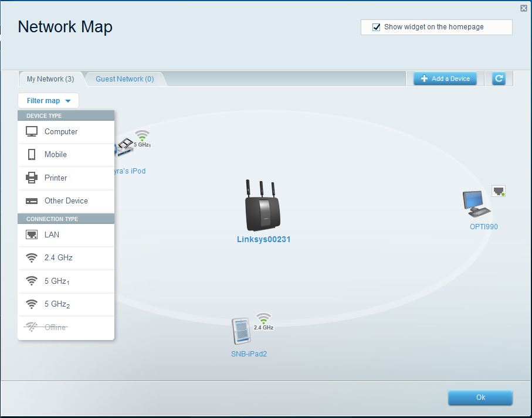The width and height of the screenshot is (532, 418).
Task: Filter map by 2.4 GHz connection
Action: click(66, 258)
